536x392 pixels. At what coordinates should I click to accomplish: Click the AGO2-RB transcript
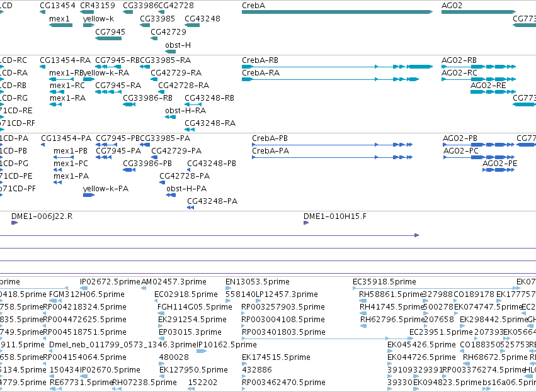479,67
